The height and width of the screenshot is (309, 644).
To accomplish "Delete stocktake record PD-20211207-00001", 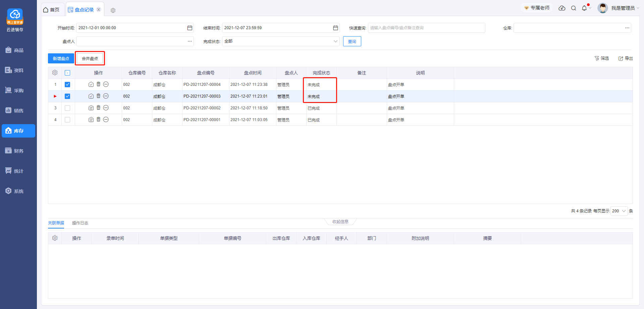I will pyautogui.click(x=98, y=119).
